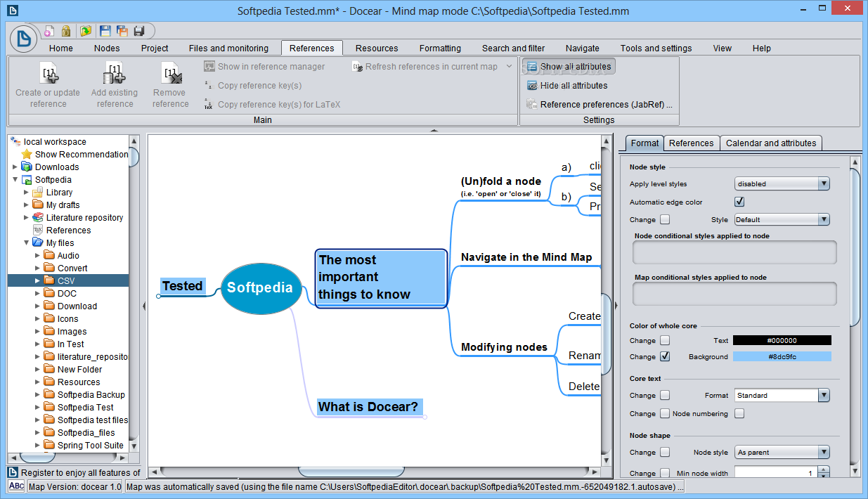Click the blue save floppy icon

105,31
